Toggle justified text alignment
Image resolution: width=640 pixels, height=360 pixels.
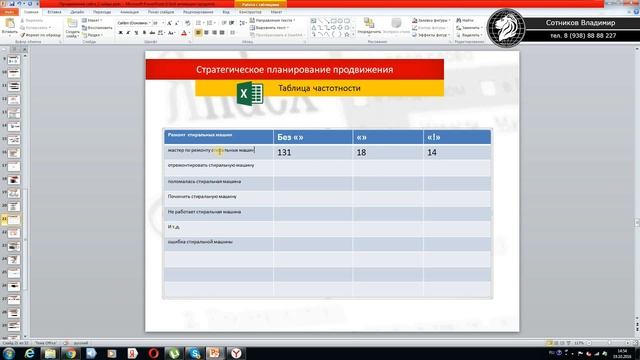click(x=222, y=33)
